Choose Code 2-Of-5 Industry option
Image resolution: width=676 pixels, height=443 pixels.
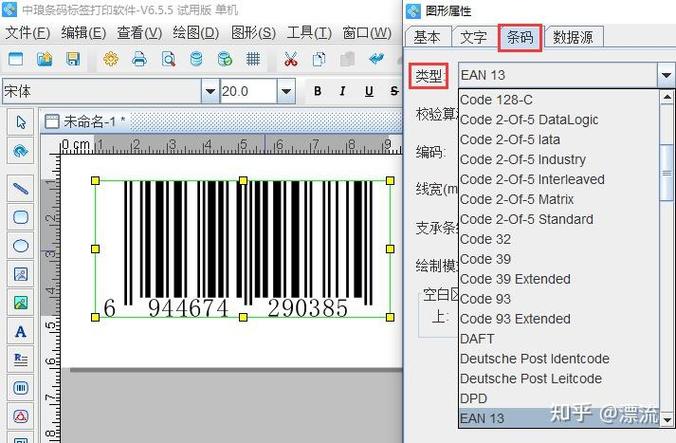559,159
